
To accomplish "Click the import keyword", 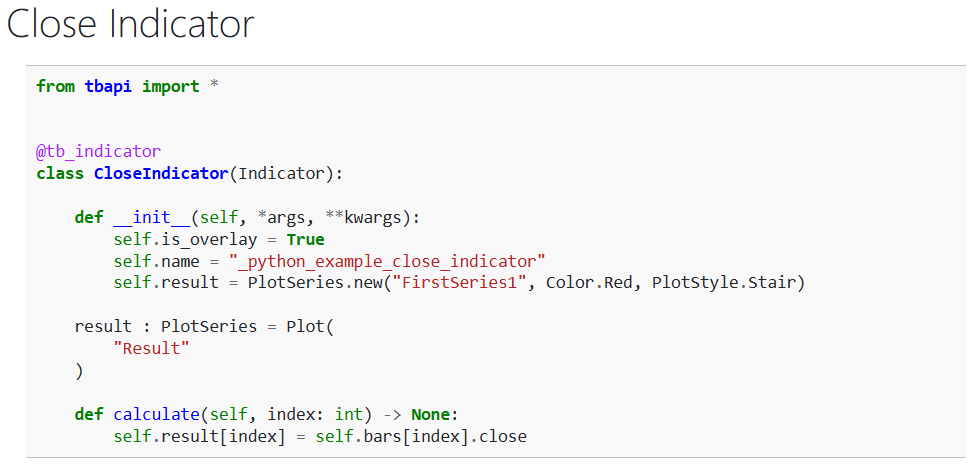I will coord(170,87).
